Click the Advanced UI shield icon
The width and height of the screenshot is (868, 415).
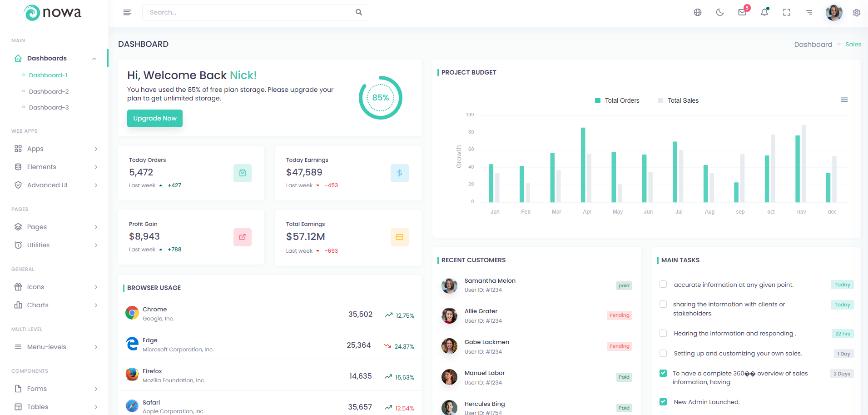pyautogui.click(x=18, y=185)
